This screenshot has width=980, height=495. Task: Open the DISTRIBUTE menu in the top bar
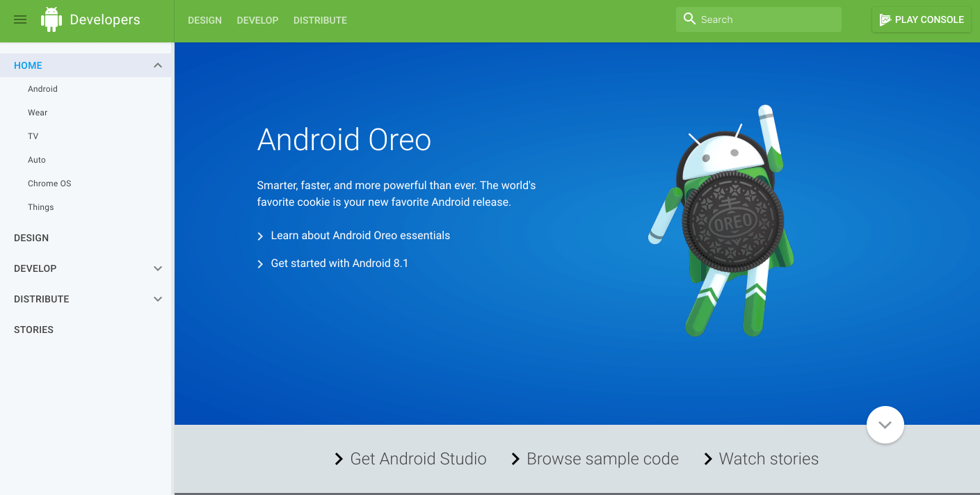pyautogui.click(x=320, y=20)
